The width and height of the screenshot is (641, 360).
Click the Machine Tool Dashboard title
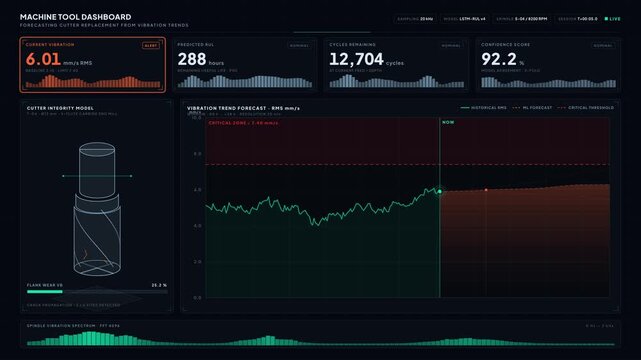pos(76,17)
